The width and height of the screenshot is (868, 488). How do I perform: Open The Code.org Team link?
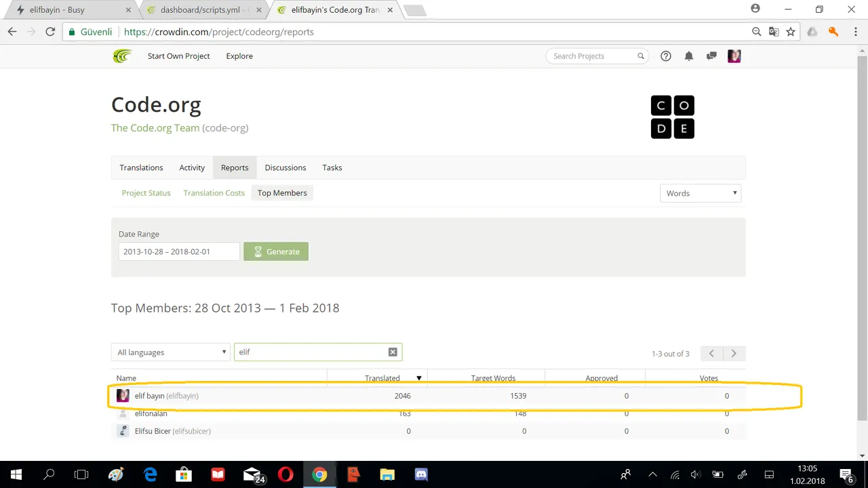(x=155, y=127)
